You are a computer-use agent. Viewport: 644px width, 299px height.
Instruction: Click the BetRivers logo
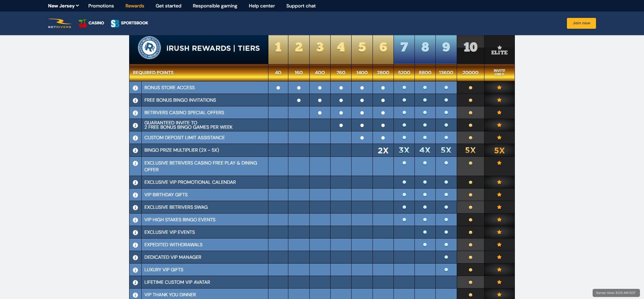point(59,23)
